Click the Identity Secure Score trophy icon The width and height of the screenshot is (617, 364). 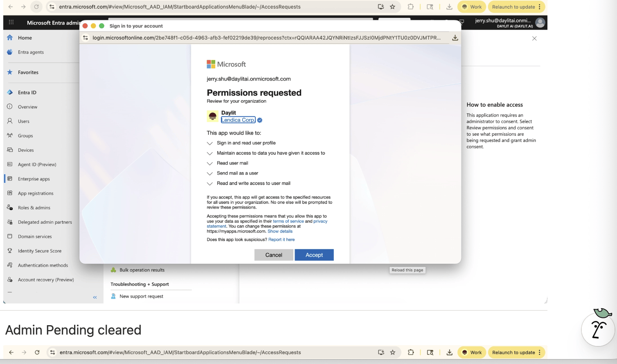coord(10,251)
